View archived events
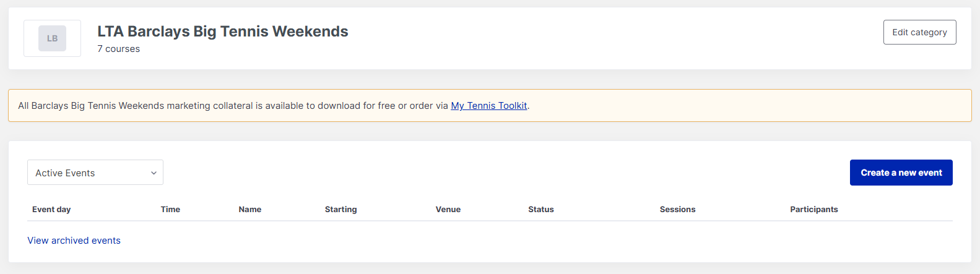 click(x=74, y=241)
